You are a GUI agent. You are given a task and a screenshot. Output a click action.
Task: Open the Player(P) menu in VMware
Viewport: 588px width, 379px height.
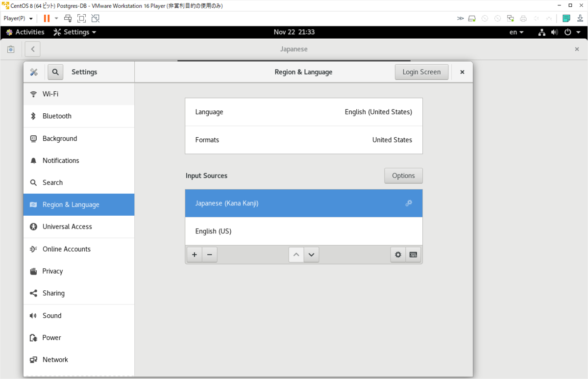click(18, 19)
